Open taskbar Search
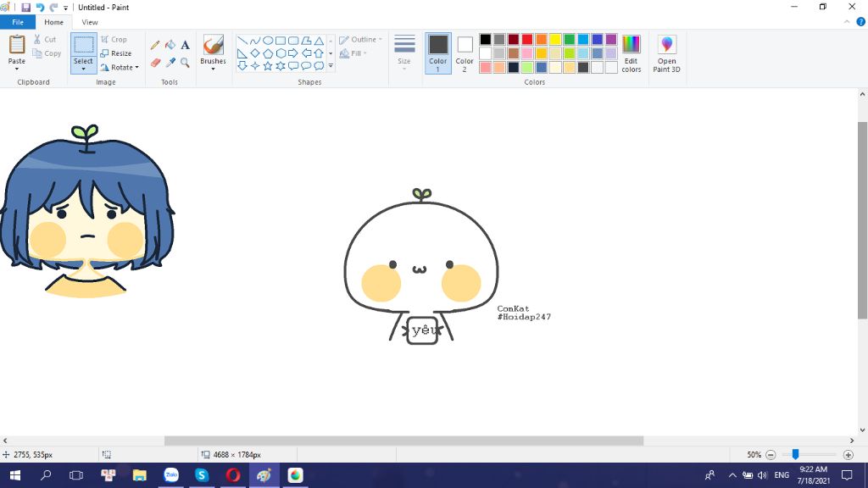This screenshot has width=868, height=488. 46,475
